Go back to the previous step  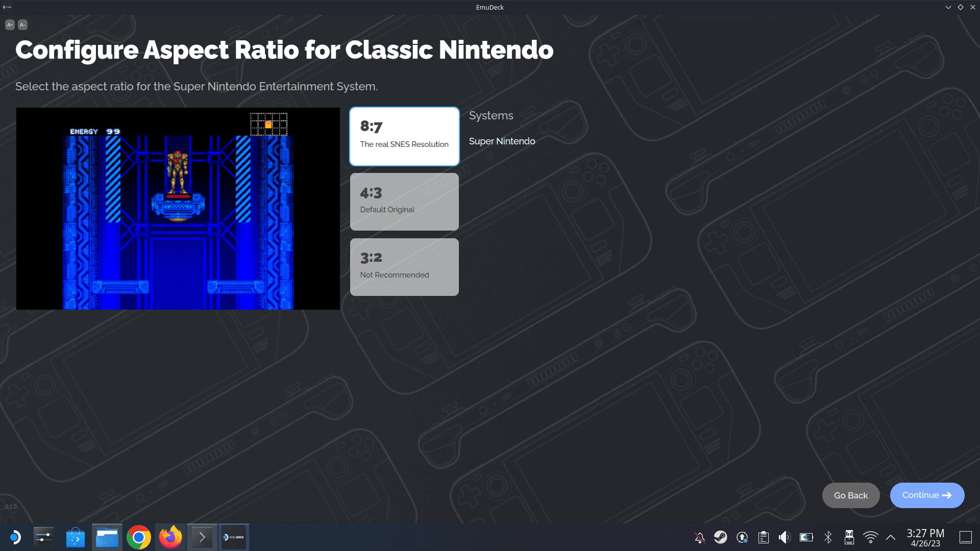coord(850,495)
